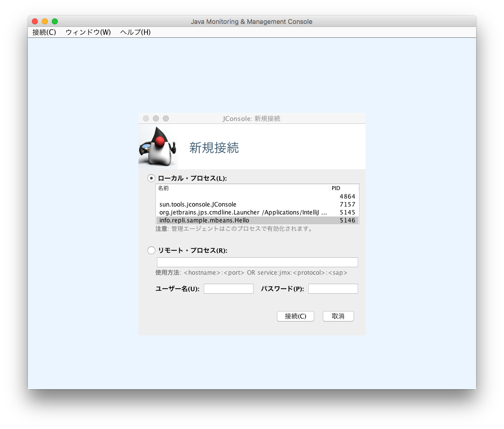The height and width of the screenshot is (429, 504).
Task: Choose the process with PID 4864
Action: (x=249, y=196)
